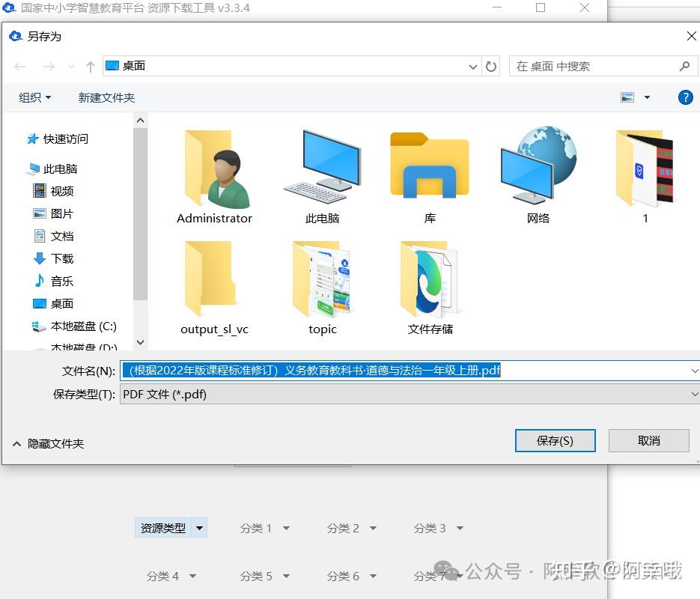
Task: Minimize the 资源下载工具 main window
Action: pyautogui.click(x=497, y=7)
